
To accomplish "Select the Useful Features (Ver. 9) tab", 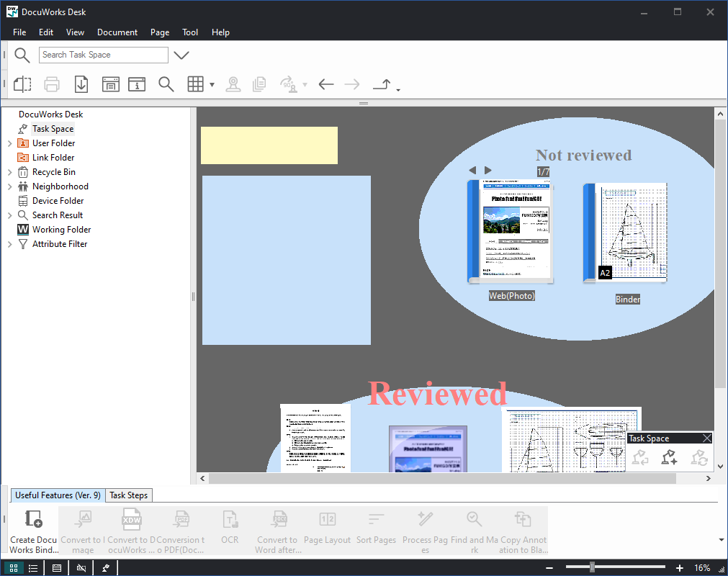I will 58,495.
